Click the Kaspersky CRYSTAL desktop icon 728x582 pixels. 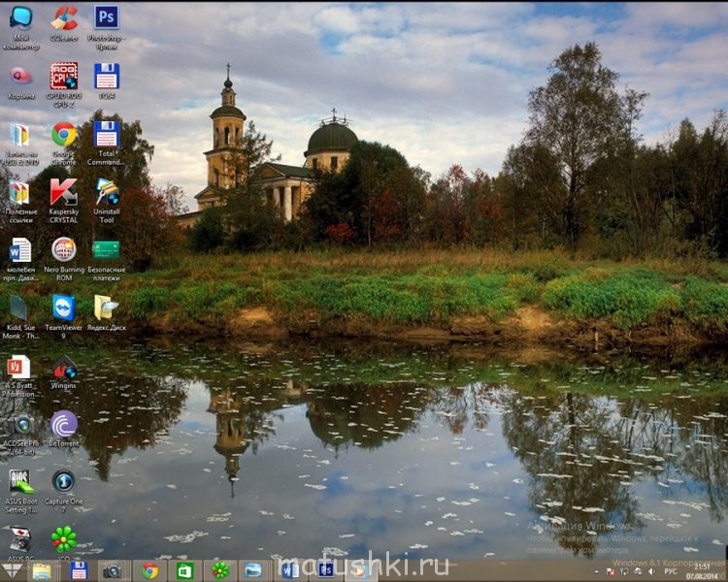click(63, 192)
